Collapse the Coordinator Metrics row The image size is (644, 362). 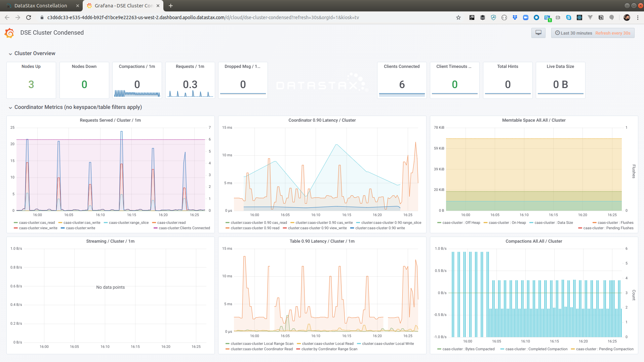(x=75, y=107)
